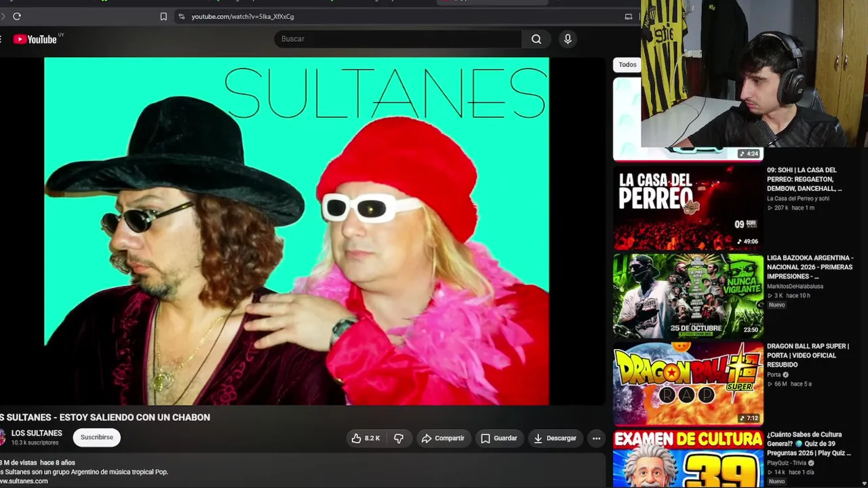Open the LOS SULTANES channel name

(x=37, y=434)
